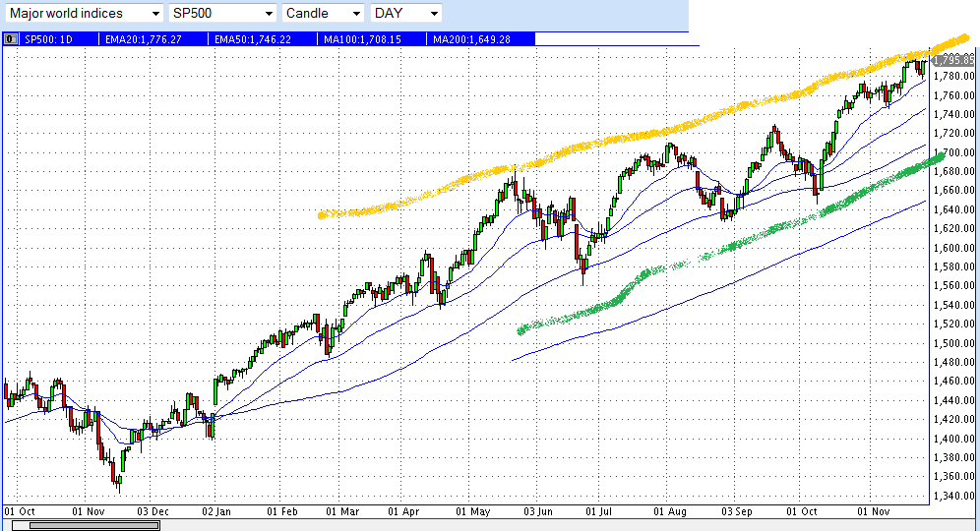This screenshot has height=531, width=980.
Task: Click the 01 Aug date label
Action: point(670,511)
